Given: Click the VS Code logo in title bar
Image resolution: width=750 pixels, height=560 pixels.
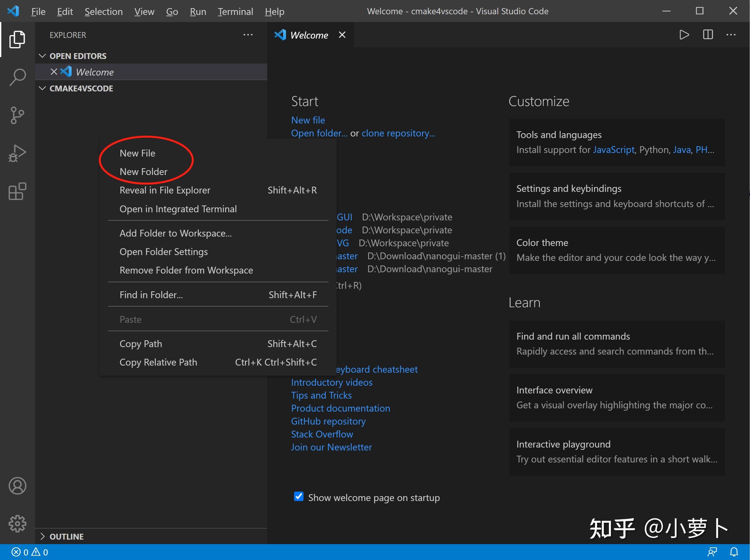Looking at the screenshot, I should point(13,11).
